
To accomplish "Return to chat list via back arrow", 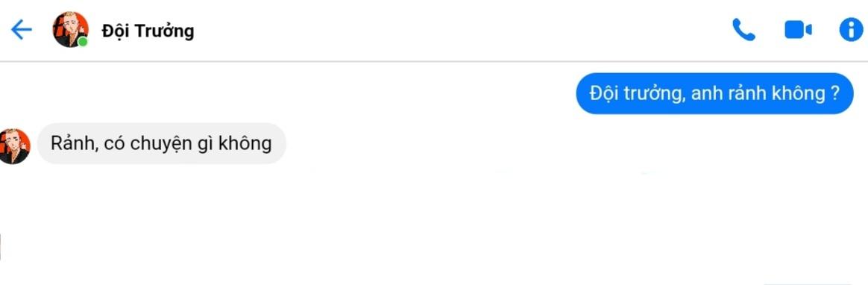I will [x=22, y=30].
